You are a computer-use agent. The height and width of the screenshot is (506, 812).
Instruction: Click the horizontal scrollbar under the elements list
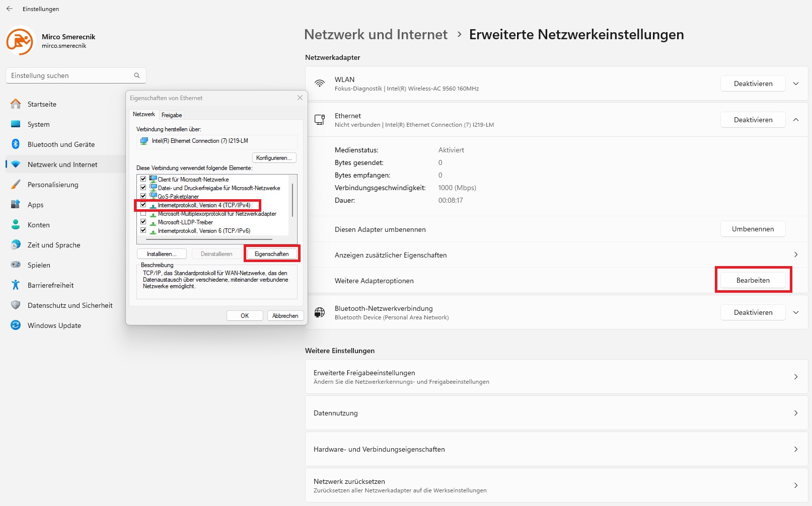(x=209, y=239)
